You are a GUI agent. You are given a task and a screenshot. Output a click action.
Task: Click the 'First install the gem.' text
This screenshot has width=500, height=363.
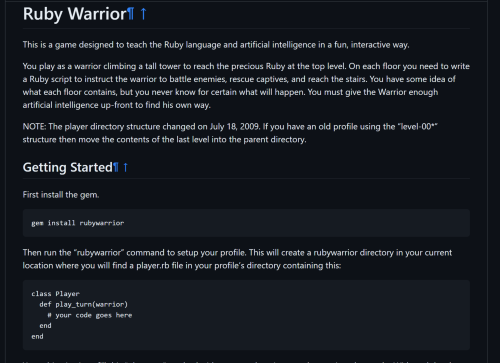61,195
